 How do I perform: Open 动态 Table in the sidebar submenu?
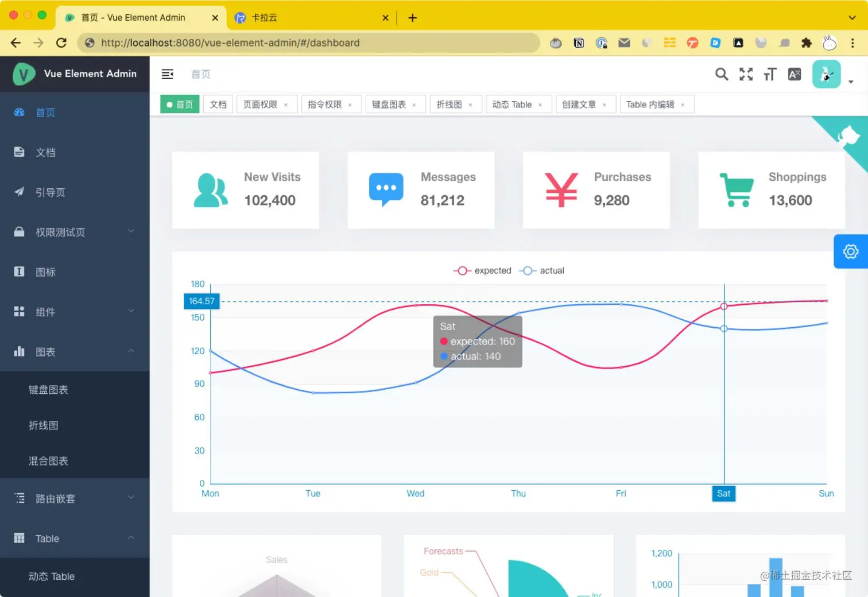[75, 576]
